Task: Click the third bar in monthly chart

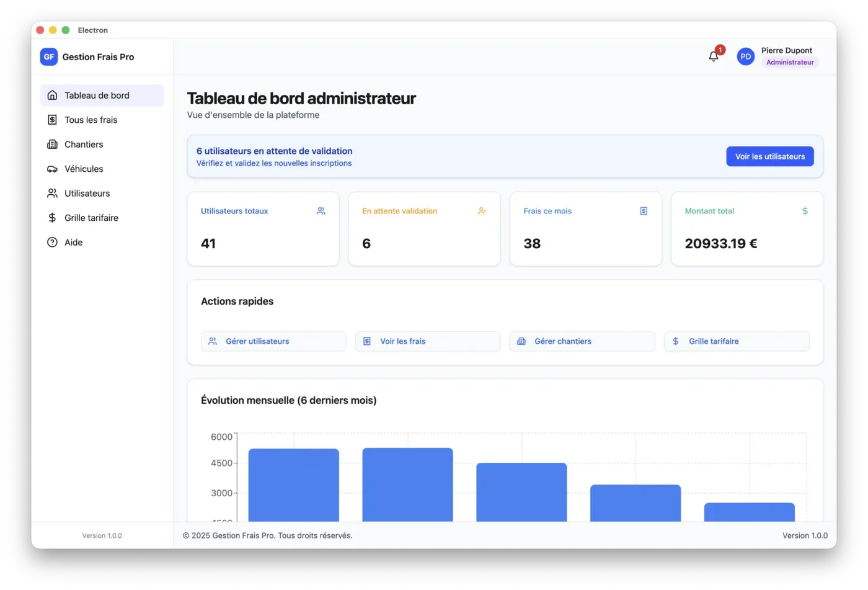Action: 521,492
